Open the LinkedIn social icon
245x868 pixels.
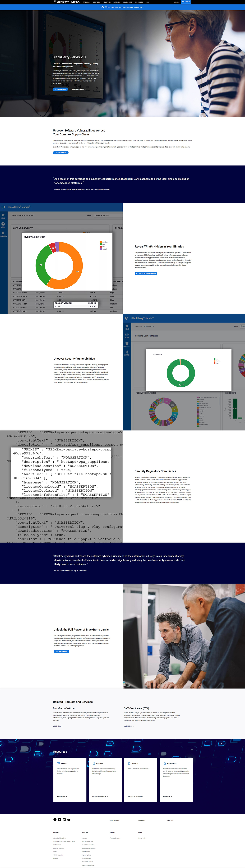(x=64, y=820)
